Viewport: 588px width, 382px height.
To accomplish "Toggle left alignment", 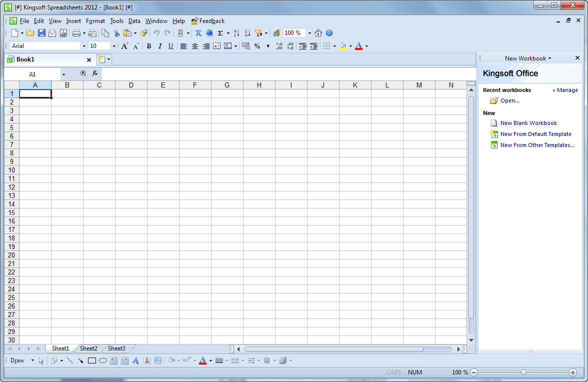I will click(x=183, y=45).
